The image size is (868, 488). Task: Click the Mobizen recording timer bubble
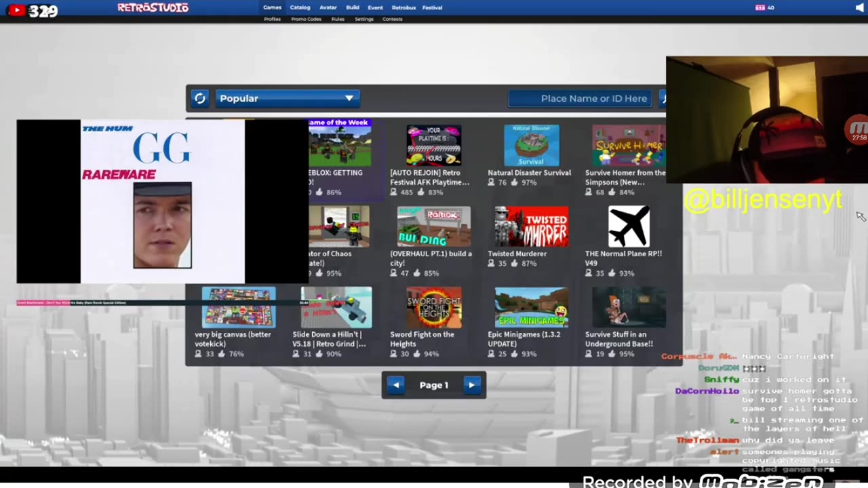tap(858, 129)
